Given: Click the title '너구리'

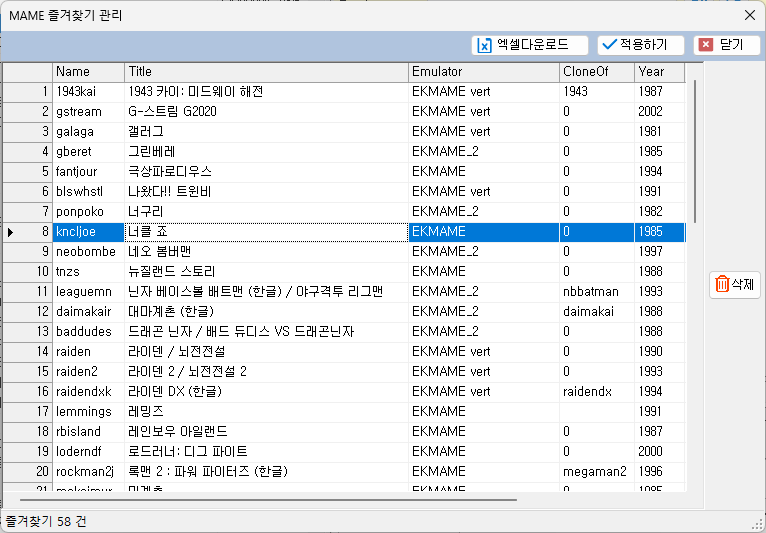Looking at the screenshot, I should 146,212.
